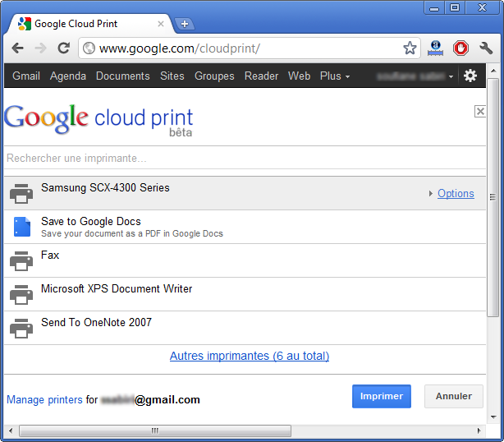This screenshot has height=442, width=504.
Task: Open Agenda in the Google bar
Action: (68, 76)
